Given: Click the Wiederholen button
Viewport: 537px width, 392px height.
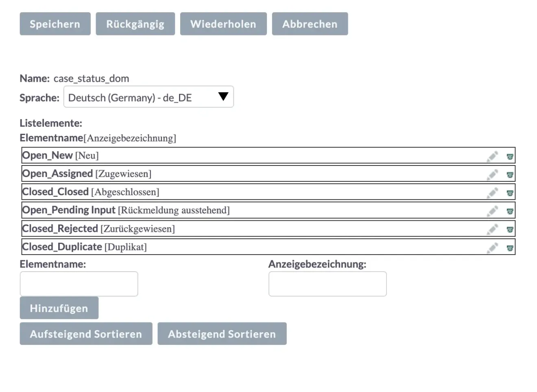Looking at the screenshot, I should tap(223, 24).
